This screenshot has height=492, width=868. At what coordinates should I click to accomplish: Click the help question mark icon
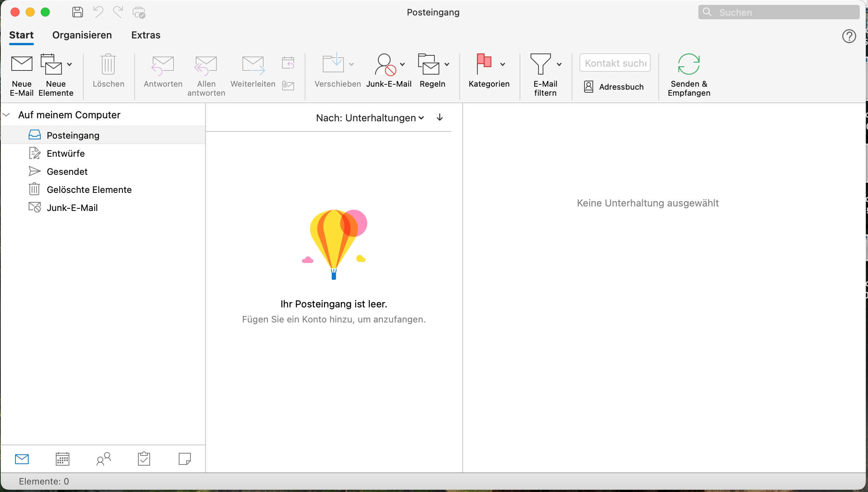[x=849, y=36]
